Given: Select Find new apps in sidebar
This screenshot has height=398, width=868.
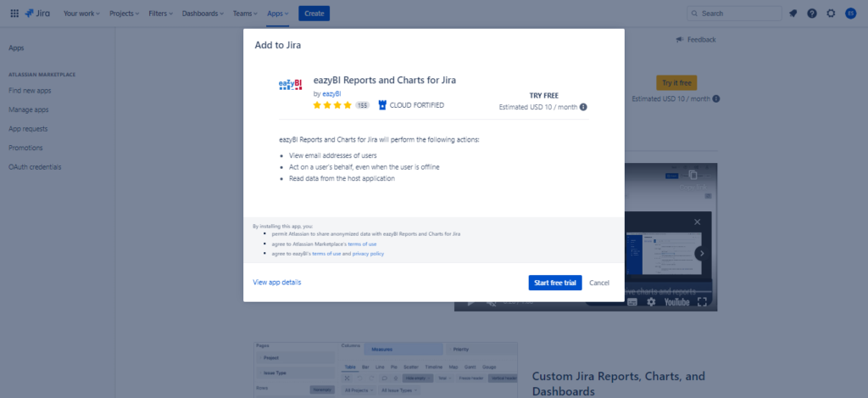Looking at the screenshot, I should (x=30, y=90).
